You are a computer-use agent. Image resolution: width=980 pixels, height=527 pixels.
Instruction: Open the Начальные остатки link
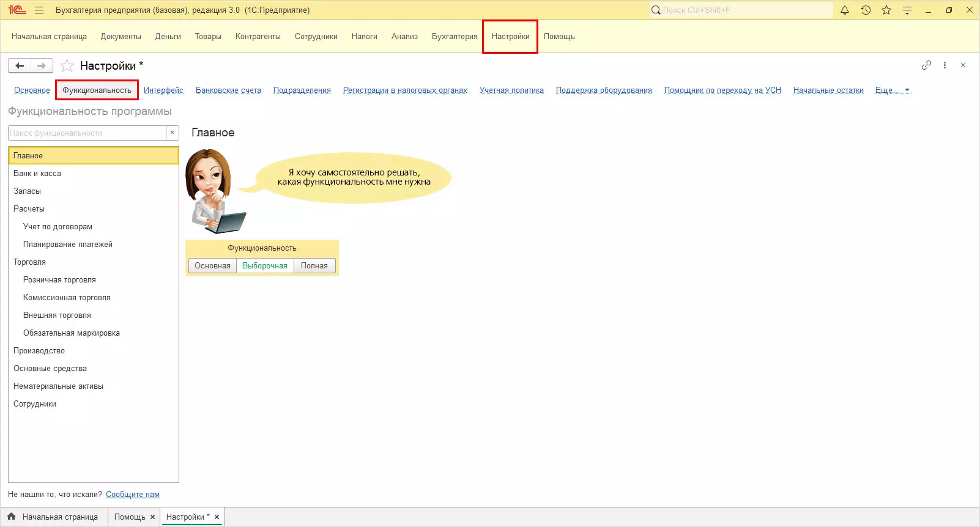[828, 90]
